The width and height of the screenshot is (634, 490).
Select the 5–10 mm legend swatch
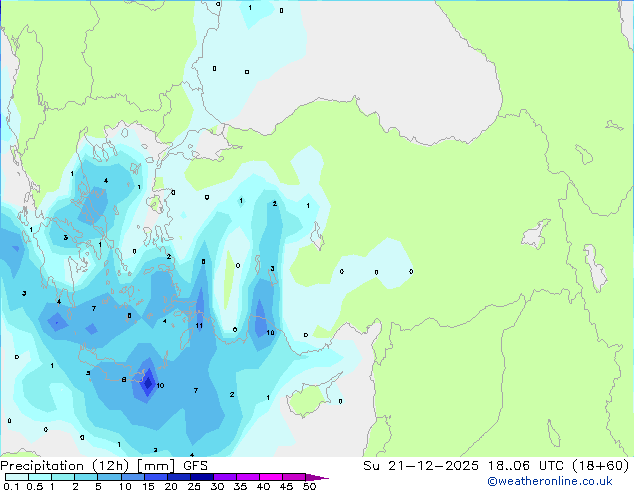pos(109,477)
